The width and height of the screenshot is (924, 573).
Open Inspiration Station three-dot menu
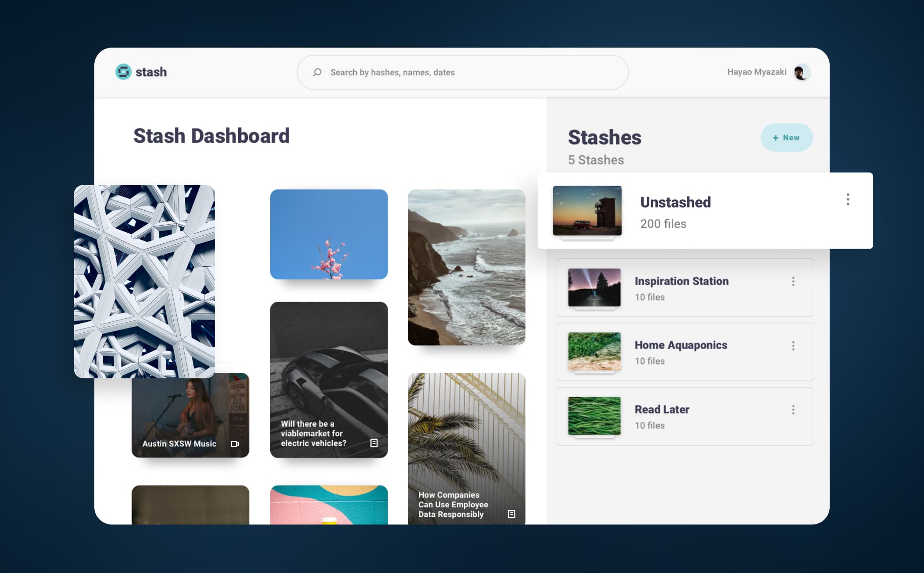click(x=793, y=282)
